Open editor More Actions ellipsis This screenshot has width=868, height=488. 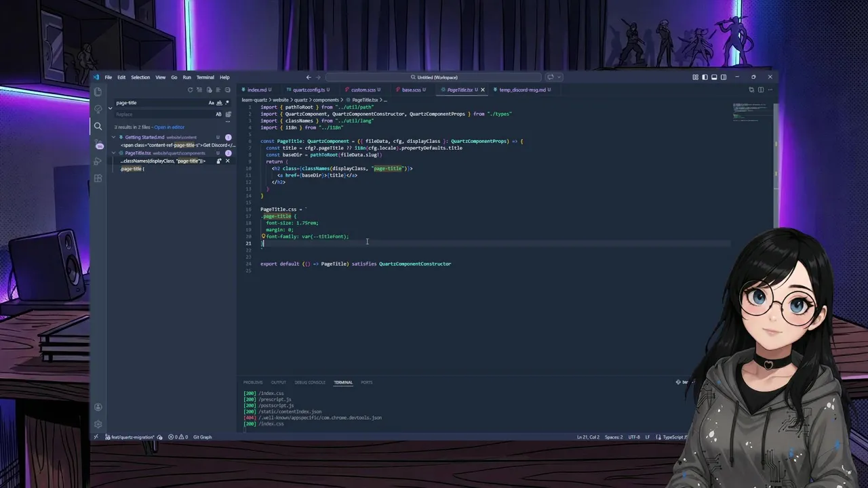770,89
